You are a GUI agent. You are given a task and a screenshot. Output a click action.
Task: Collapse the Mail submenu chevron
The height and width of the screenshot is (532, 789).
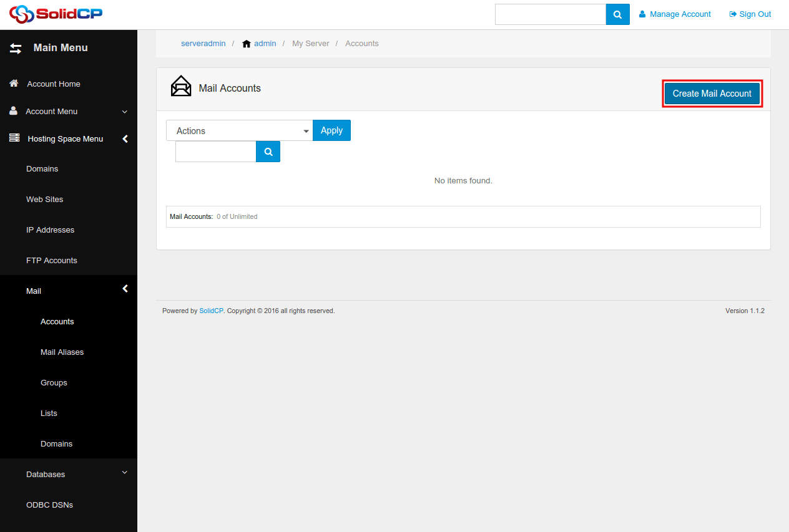(x=125, y=289)
